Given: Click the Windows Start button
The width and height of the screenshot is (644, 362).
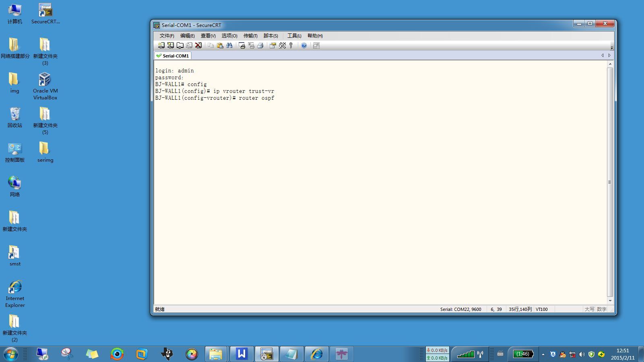Looking at the screenshot, I should (x=11, y=354).
